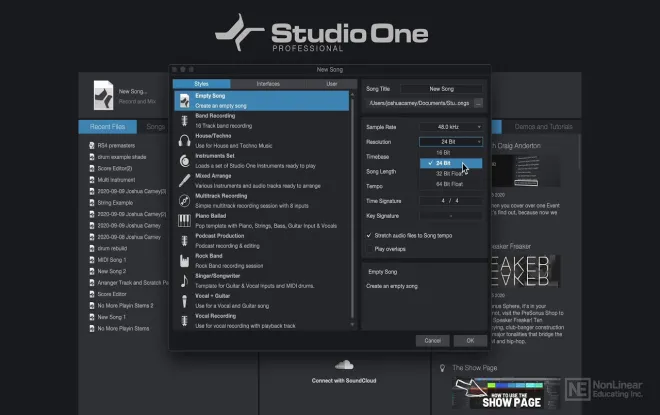This screenshot has height=415, width=660.
Task: Click the Band Recording microphone icon
Action: [184, 121]
